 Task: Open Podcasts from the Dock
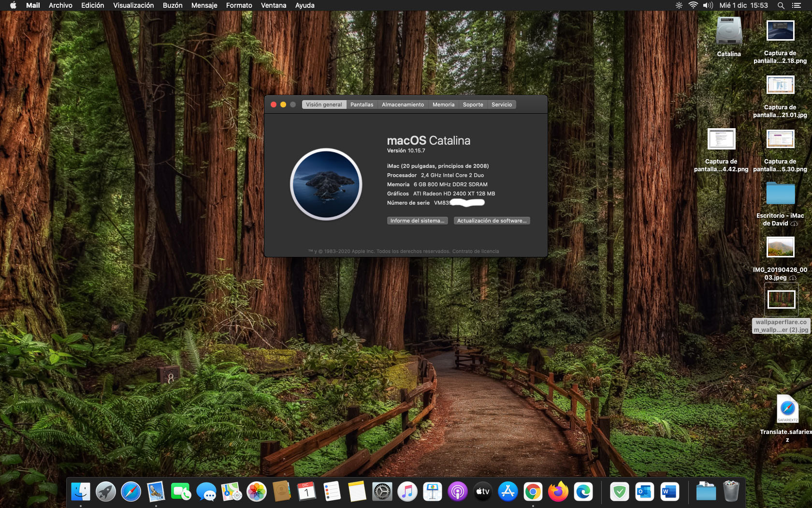click(458, 492)
